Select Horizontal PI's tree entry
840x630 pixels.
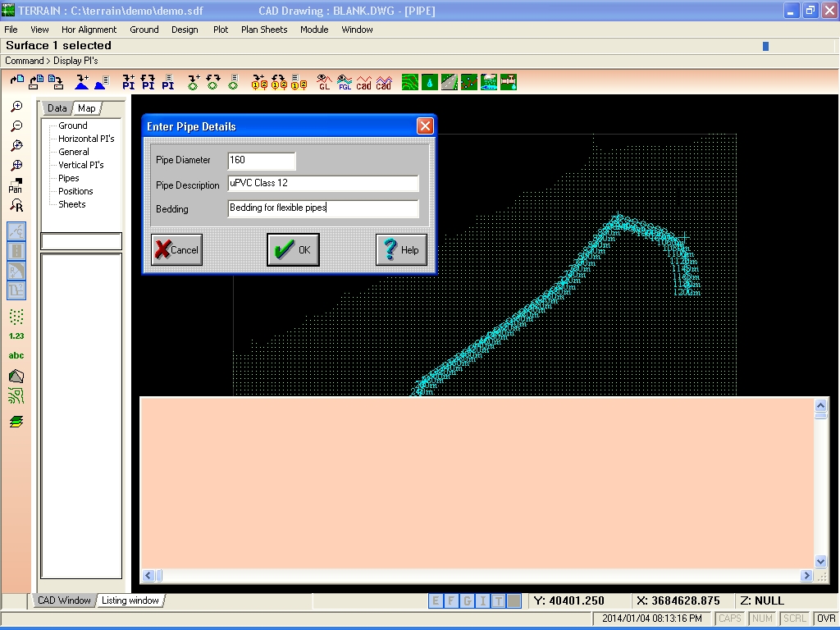(x=86, y=138)
